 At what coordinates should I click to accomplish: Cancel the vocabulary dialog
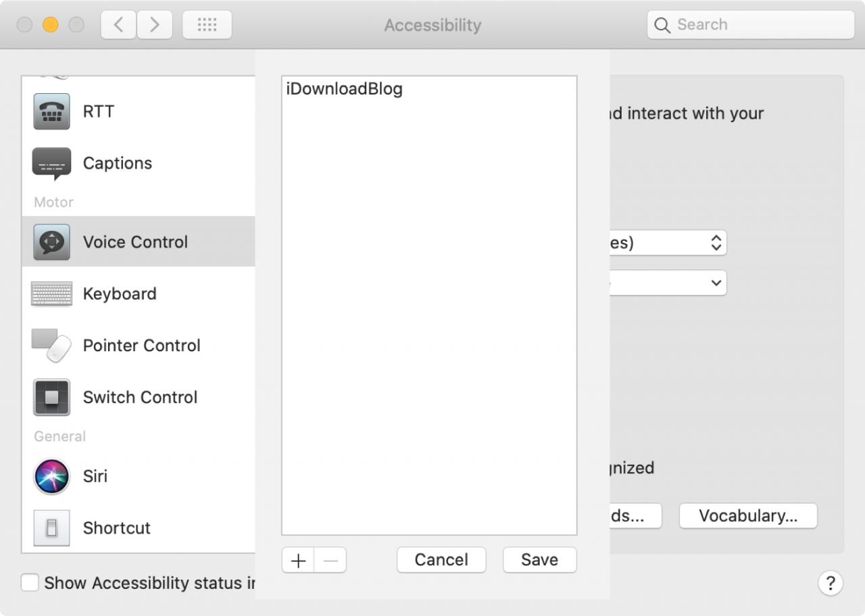pos(441,560)
